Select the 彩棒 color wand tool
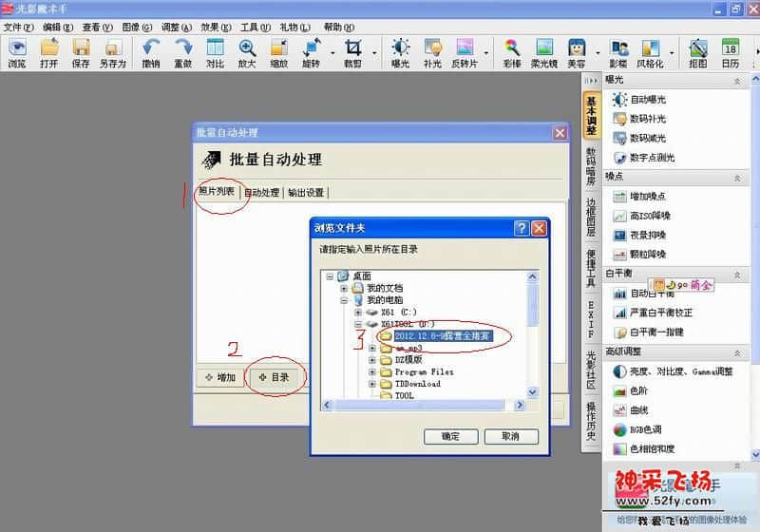This screenshot has height=532, width=760. tap(512, 53)
